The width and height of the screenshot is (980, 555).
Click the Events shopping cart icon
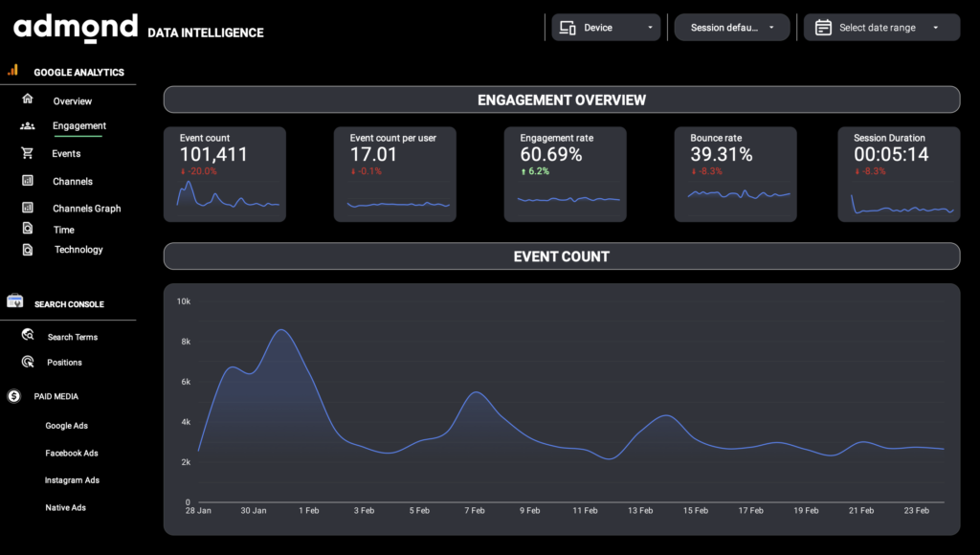(28, 153)
